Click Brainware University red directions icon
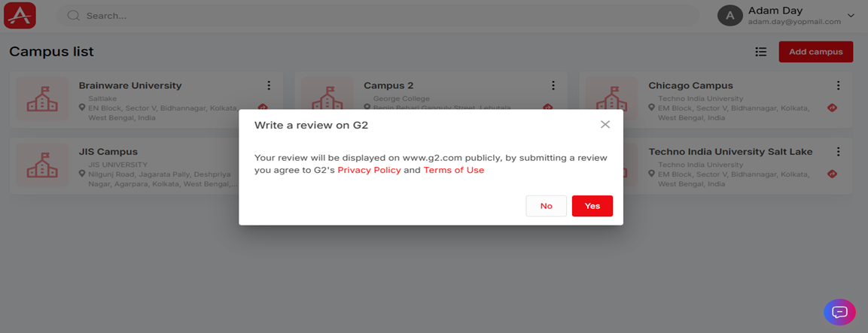This screenshot has width=868, height=333. tap(263, 107)
